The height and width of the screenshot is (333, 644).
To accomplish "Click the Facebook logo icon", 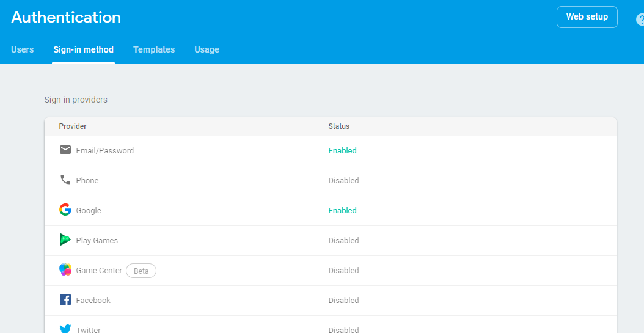I will coord(65,300).
